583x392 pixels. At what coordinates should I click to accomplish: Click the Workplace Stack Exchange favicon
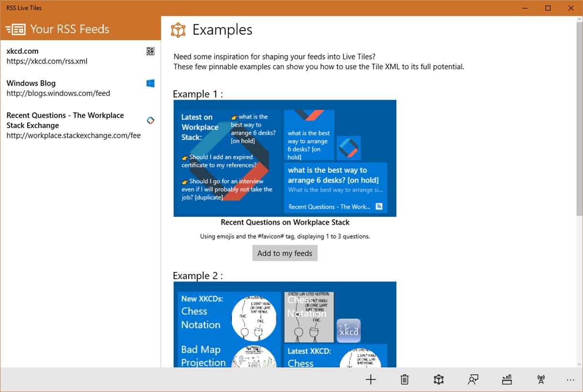coord(150,121)
